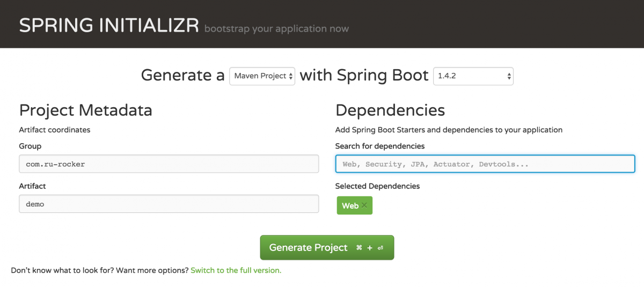Click the Search for dependencies label
The image size is (644, 287).
click(x=380, y=146)
